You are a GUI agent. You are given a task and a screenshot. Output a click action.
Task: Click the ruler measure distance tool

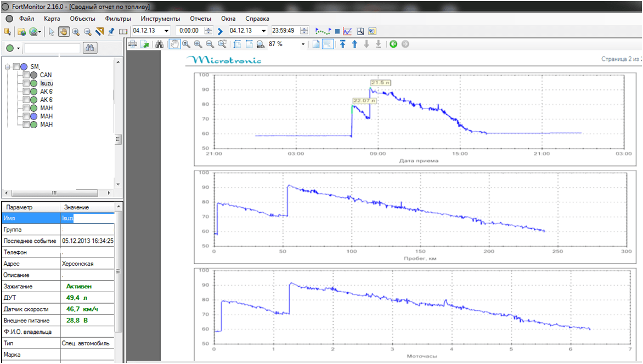[x=100, y=32]
